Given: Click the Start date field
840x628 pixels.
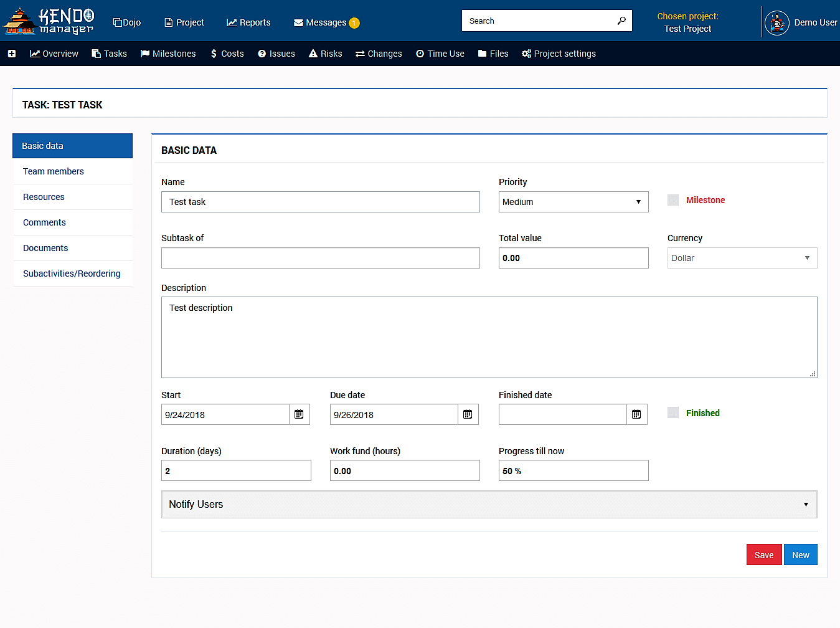Looking at the screenshot, I should pyautogui.click(x=225, y=414).
